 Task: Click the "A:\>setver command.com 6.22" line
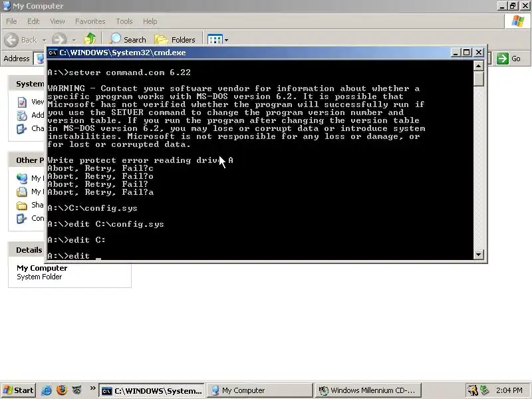coord(119,72)
